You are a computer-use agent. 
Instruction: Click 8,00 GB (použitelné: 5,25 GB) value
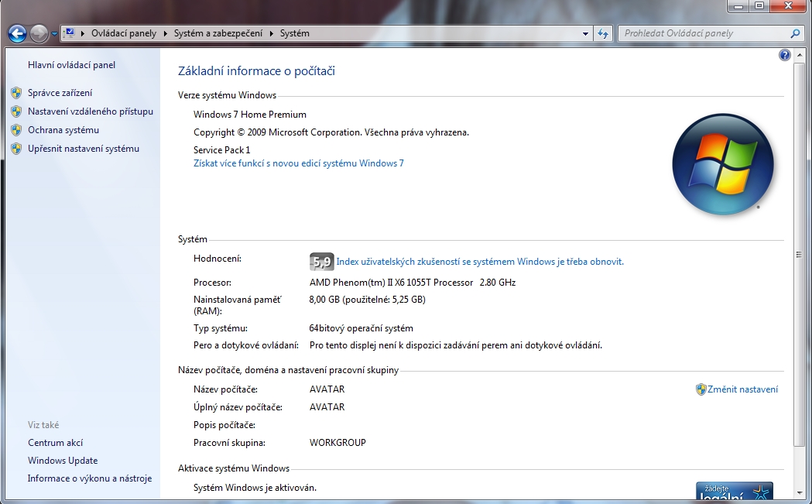click(367, 300)
